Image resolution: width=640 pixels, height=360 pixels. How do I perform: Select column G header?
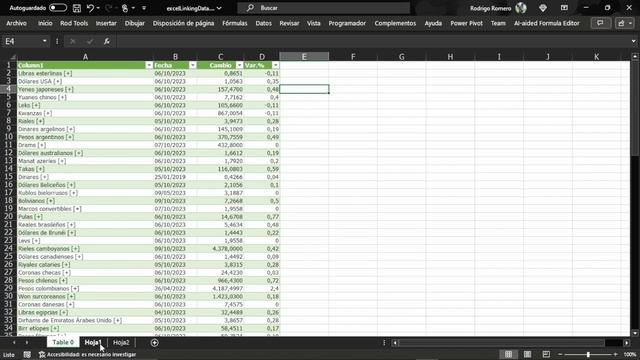402,57
